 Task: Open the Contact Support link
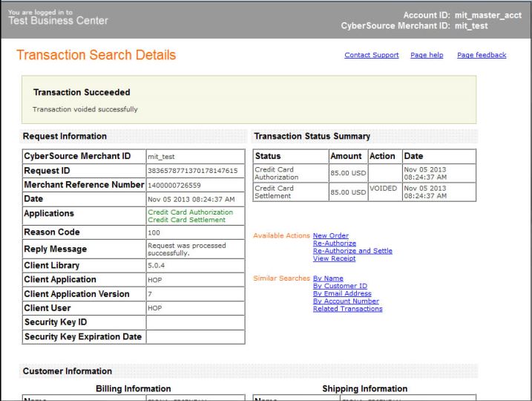point(371,55)
